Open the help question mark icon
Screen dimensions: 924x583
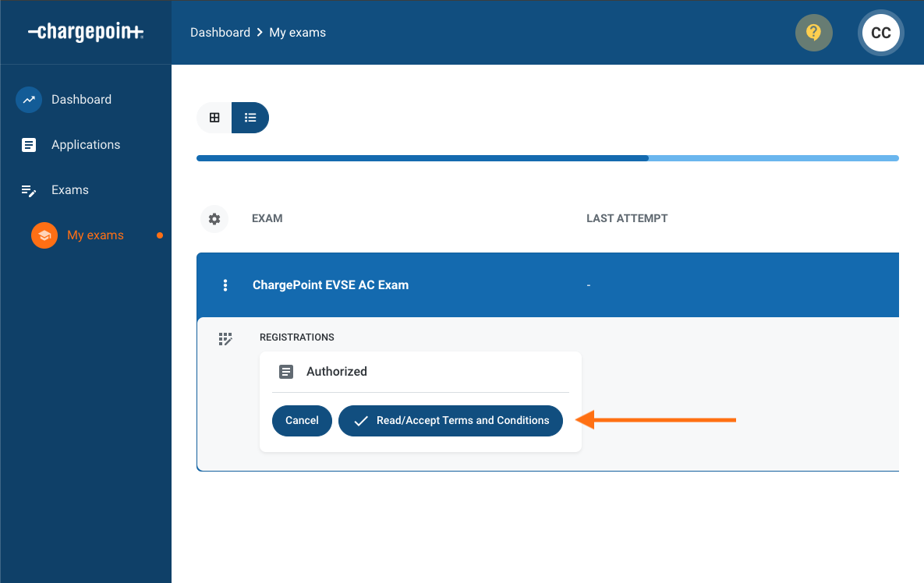click(814, 33)
